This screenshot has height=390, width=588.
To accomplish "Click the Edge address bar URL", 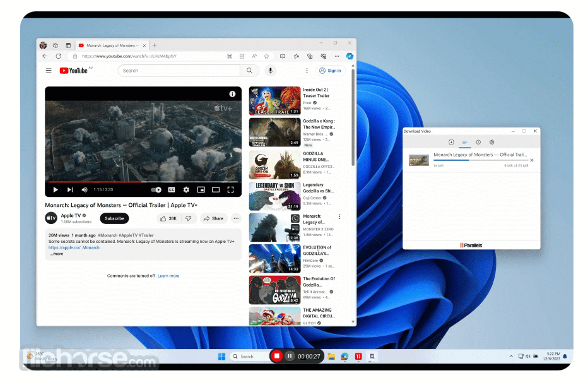I will 129,56.
